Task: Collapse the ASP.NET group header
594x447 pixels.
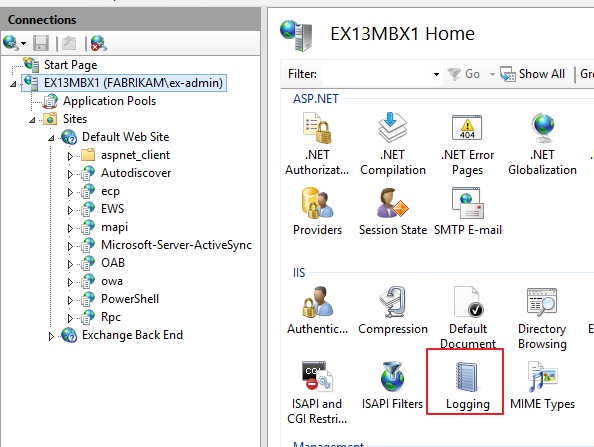Action: (316, 99)
